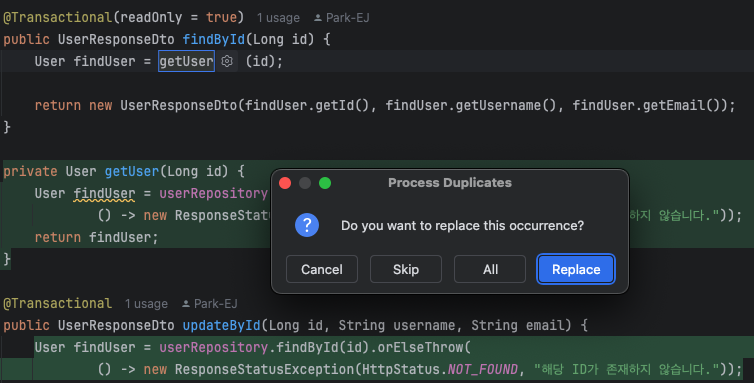Click Park-EJ author hint above findById

tap(341, 18)
